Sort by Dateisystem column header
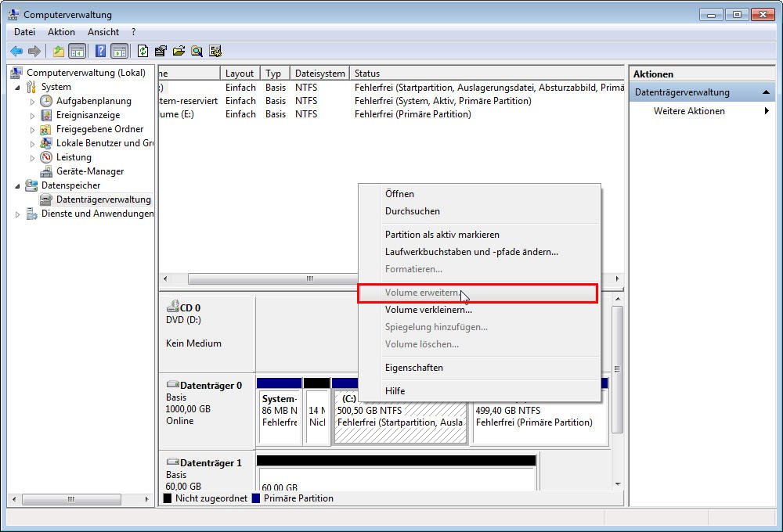 (319, 74)
